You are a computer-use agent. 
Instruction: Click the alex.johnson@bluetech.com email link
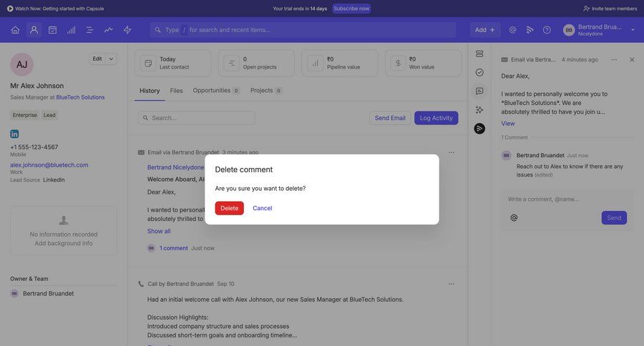[x=49, y=165]
